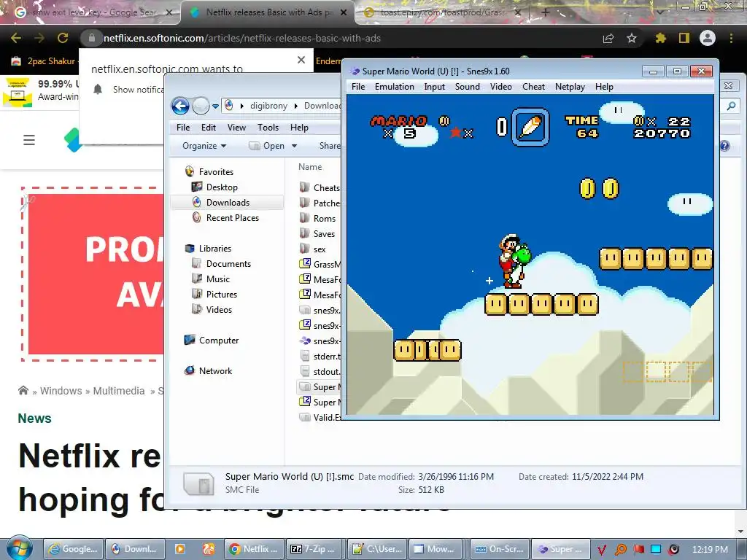Open the 7-Zip taskbar button
Viewport: 747px width, 560px height.
[314, 549]
